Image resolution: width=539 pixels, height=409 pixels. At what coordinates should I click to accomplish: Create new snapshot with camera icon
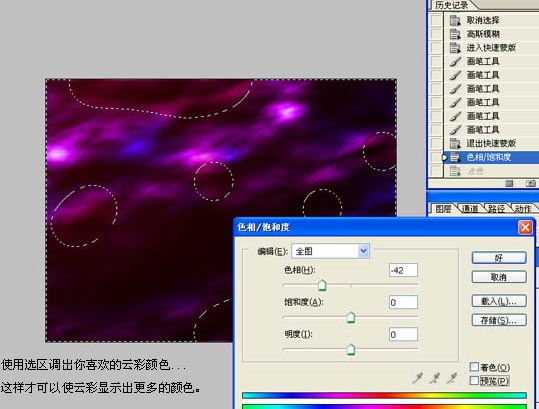click(530, 184)
